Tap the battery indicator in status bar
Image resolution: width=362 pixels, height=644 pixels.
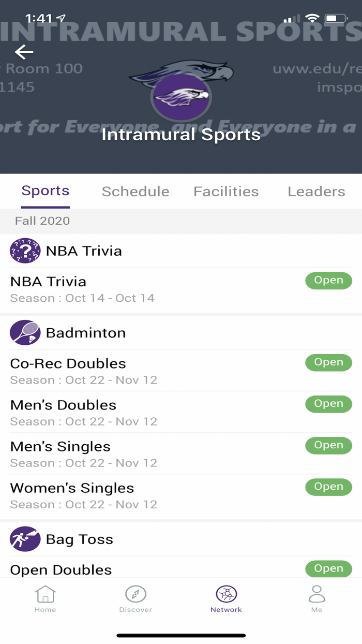[337, 17]
